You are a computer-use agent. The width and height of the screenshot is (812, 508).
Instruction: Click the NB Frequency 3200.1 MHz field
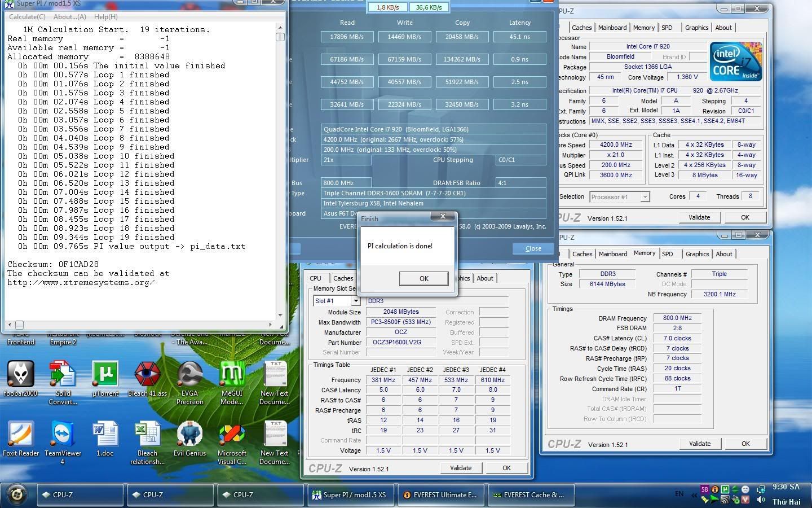719,294
